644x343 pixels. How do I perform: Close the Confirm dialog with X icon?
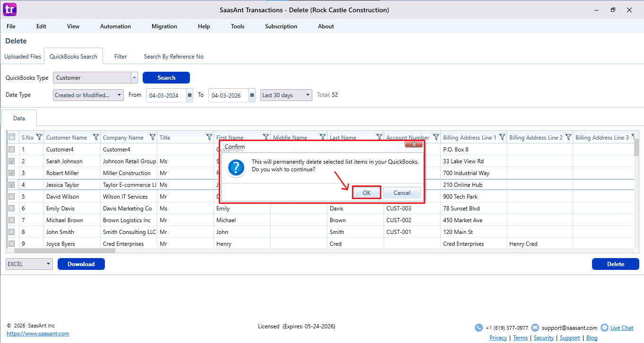pyautogui.click(x=413, y=144)
